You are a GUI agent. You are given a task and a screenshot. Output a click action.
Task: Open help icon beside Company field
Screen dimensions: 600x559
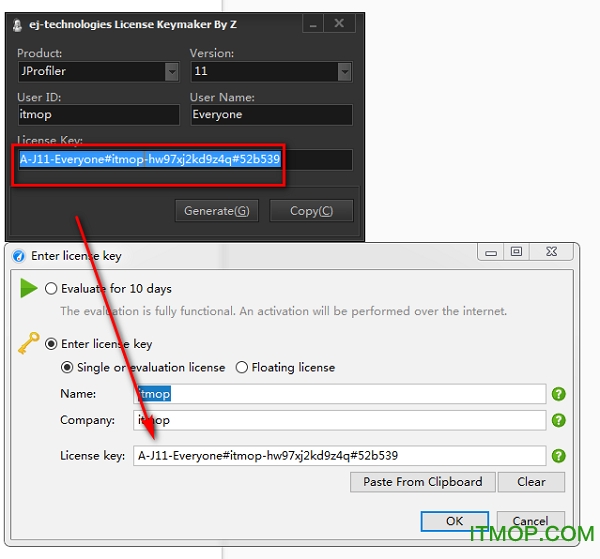[558, 420]
